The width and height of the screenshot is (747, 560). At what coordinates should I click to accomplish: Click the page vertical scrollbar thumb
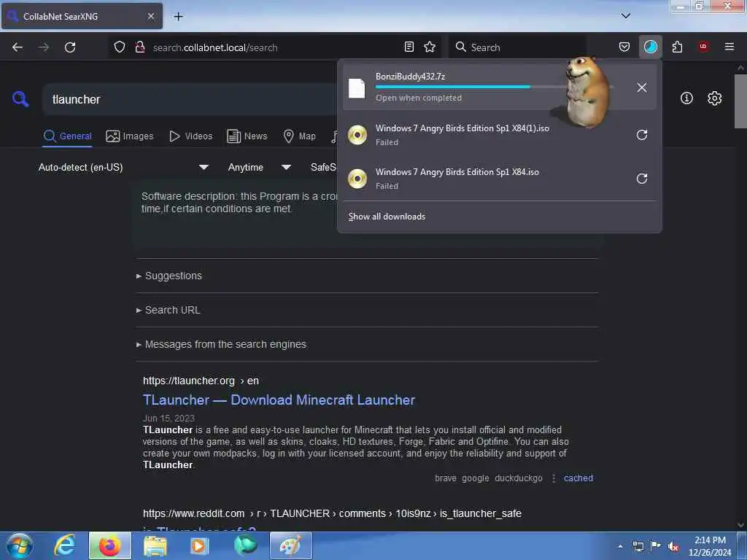(x=740, y=101)
